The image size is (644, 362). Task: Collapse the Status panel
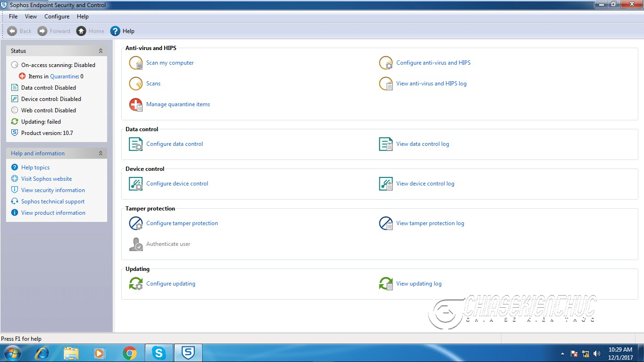coord(100,51)
